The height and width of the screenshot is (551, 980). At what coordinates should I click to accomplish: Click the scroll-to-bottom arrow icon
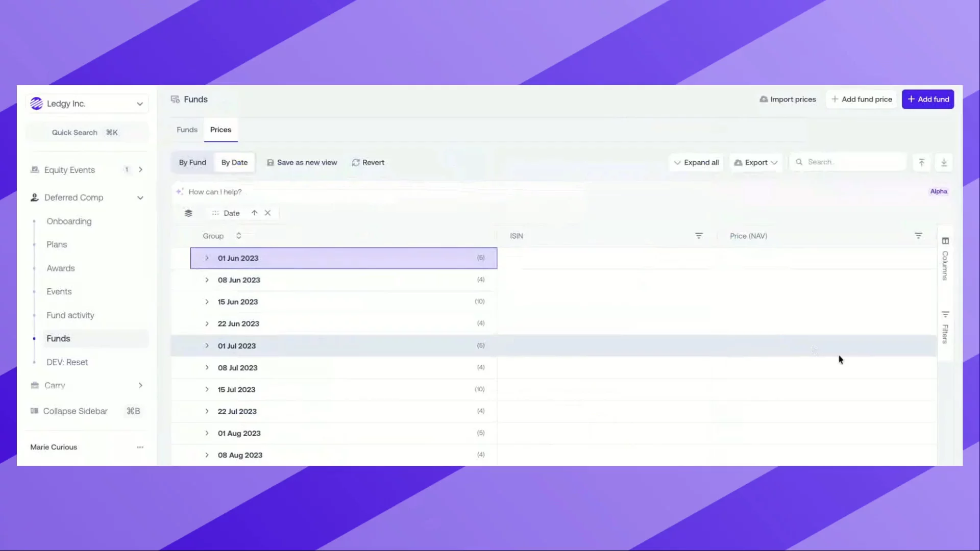(x=944, y=162)
